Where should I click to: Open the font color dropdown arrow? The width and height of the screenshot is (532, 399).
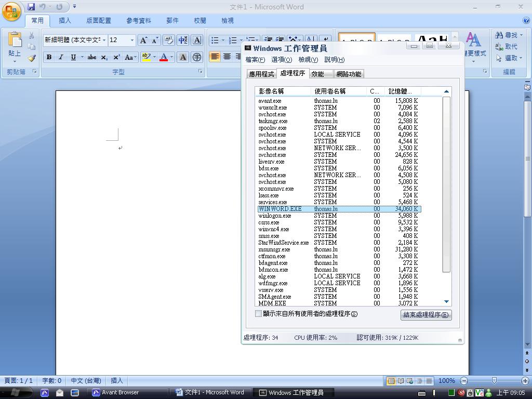(171, 57)
